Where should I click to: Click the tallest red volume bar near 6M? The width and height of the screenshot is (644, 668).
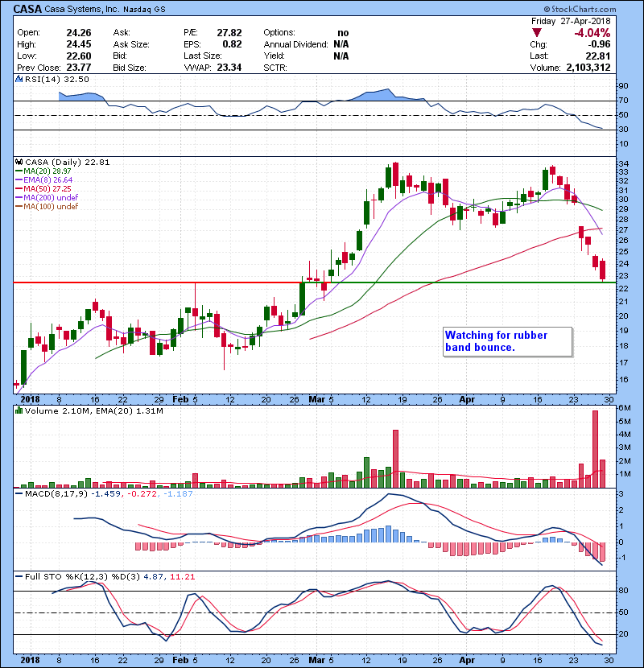coord(595,449)
